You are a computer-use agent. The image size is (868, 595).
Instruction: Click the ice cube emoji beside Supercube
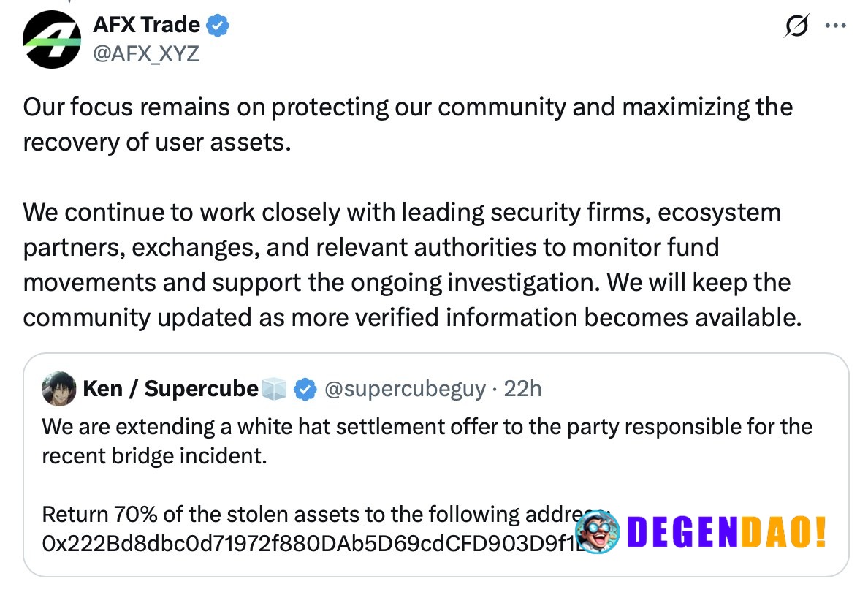pos(273,389)
